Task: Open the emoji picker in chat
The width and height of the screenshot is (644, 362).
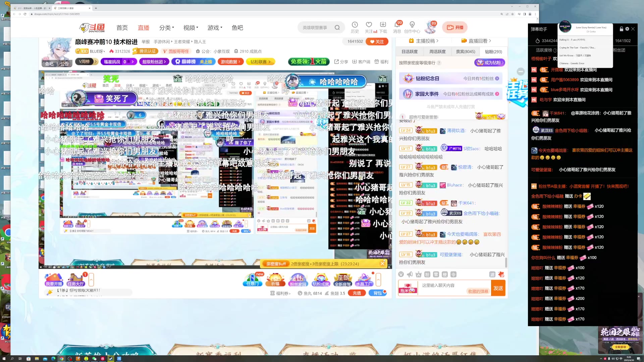Action: click(401, 275)
